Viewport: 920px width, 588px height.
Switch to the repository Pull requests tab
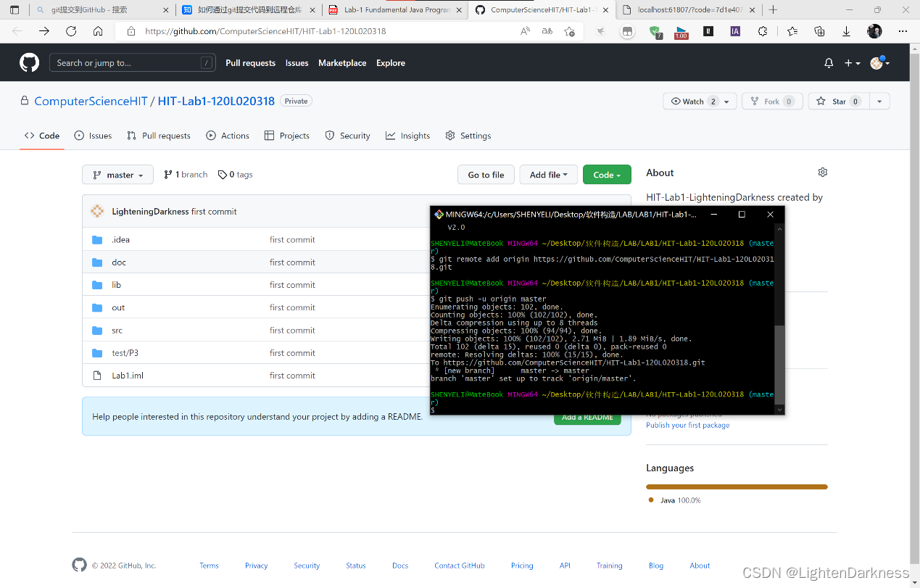point(158,136)
